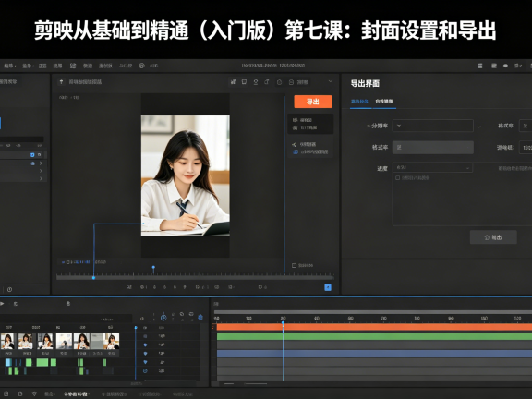Click the share icon row beside preview

tap(305, 144)
